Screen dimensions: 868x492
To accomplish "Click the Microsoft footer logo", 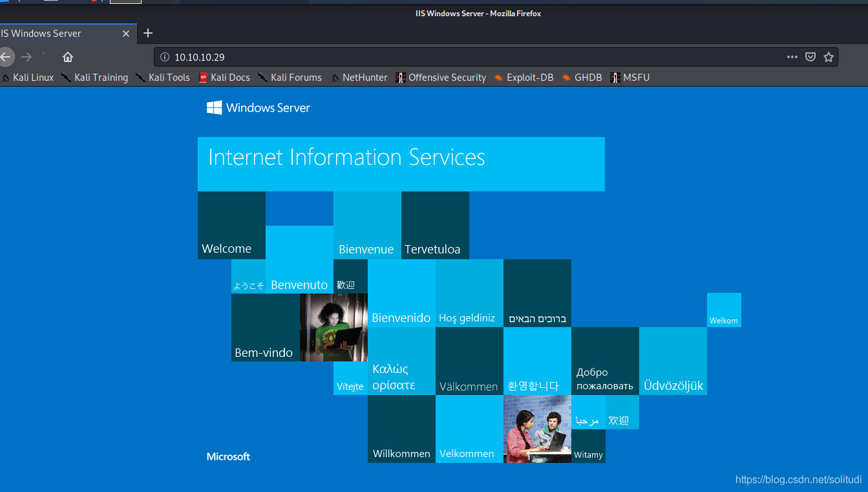I will click(228, 456).
